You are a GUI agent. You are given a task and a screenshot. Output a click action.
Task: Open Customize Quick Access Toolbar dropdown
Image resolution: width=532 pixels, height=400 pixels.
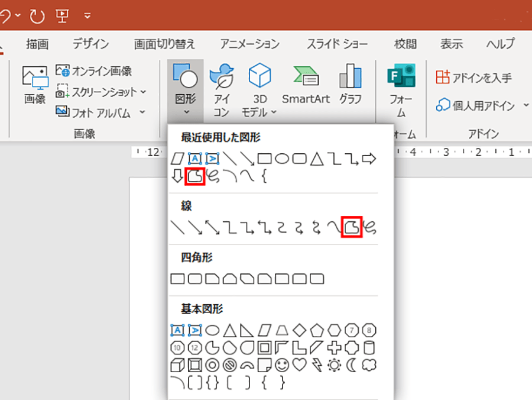click(87, 15)
